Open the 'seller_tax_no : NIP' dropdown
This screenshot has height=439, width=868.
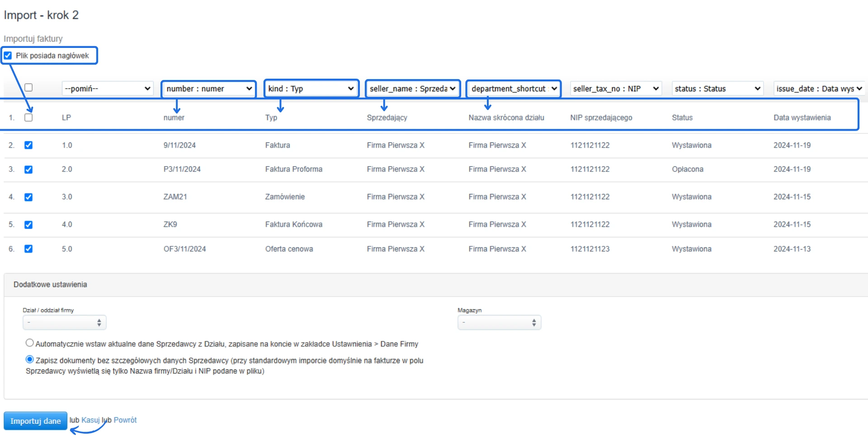point(616,89)
